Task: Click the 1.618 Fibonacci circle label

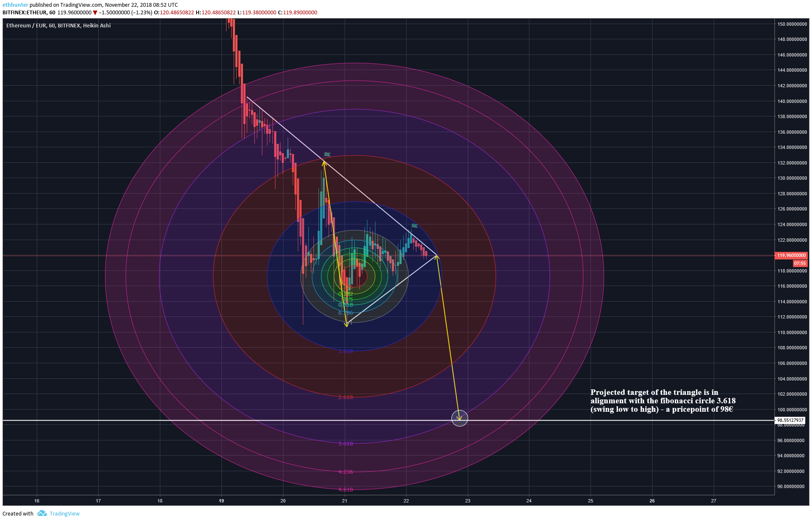Action: [x=345, y=351]
